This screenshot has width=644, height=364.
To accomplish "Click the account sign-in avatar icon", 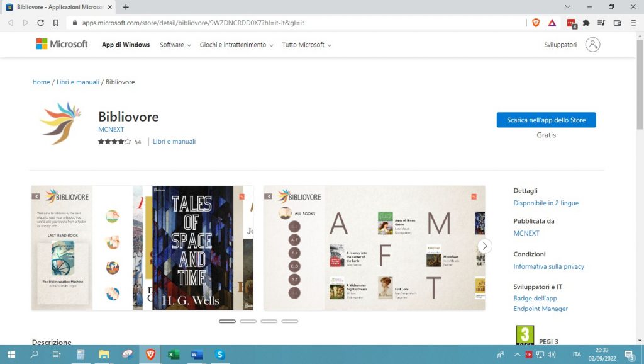I will [592, 45].
